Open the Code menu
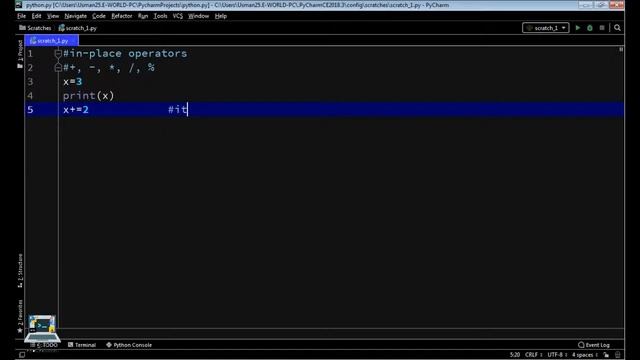Image resolution: width=640 pixels, height=360 pixels. coord(99,16)
